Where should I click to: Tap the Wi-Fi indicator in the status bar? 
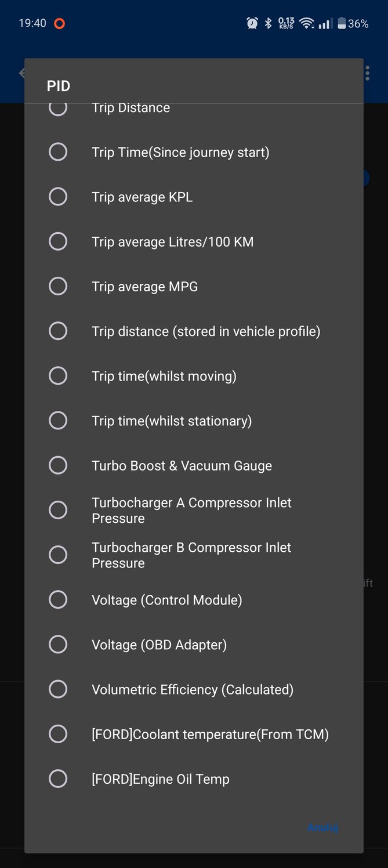coord(306,23)
